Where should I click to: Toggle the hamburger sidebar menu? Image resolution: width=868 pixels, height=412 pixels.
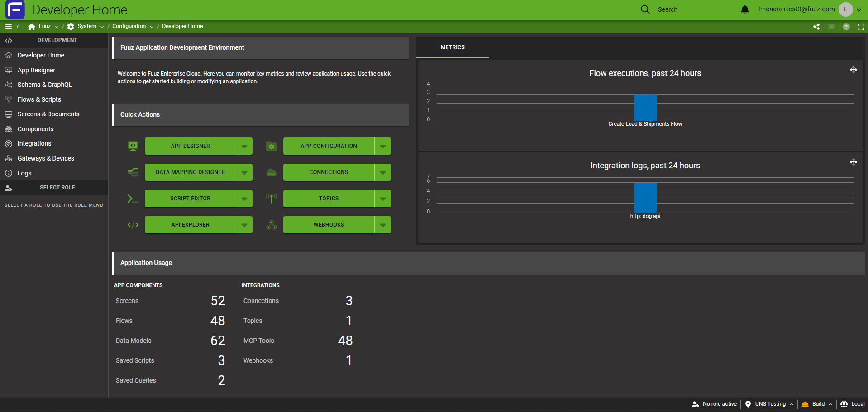(8, 27)
